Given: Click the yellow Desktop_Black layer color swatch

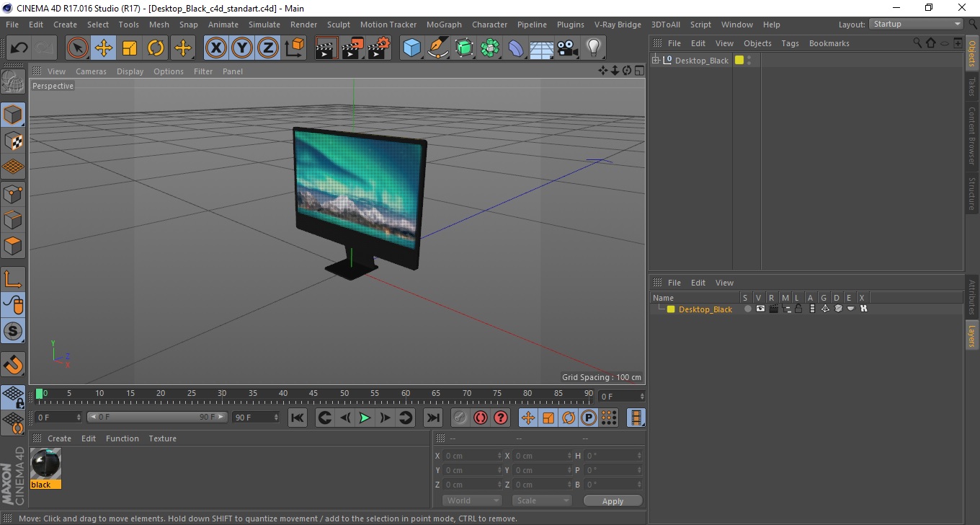Looking at the screenshot, I should point(671,309).
